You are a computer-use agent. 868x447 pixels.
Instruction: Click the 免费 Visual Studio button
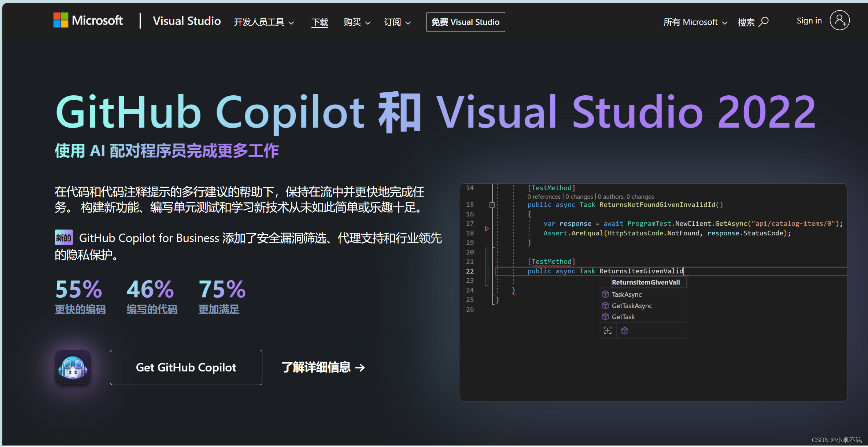tap(465, 22)
